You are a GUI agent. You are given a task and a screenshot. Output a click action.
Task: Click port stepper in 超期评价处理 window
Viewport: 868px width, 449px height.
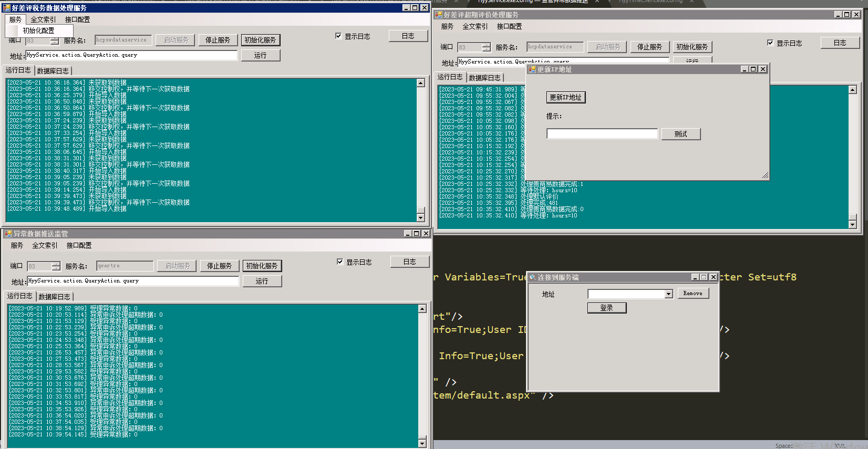point(487,47)
